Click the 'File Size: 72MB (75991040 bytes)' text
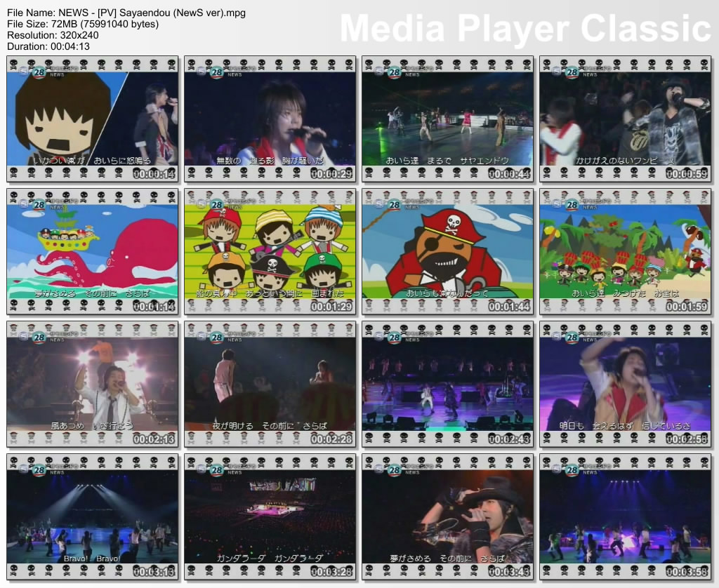This screenshot has width=719, height=588. (83, 24)
